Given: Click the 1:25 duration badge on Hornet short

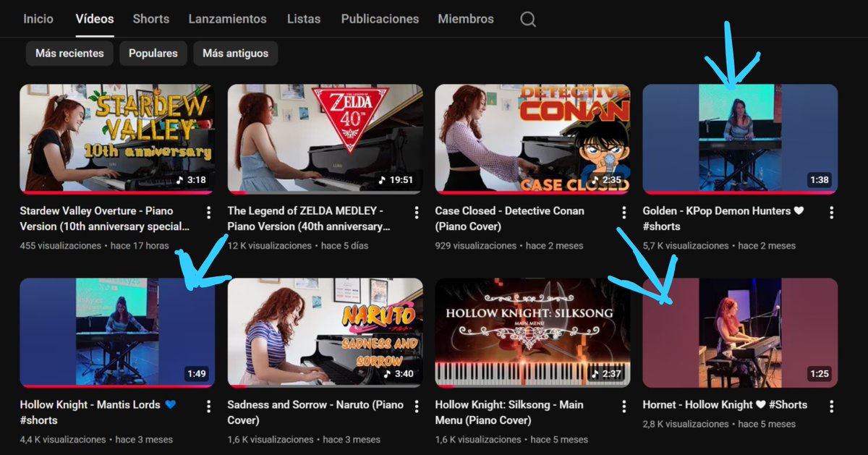Looking at the screenshot, I should click(820, 374).
